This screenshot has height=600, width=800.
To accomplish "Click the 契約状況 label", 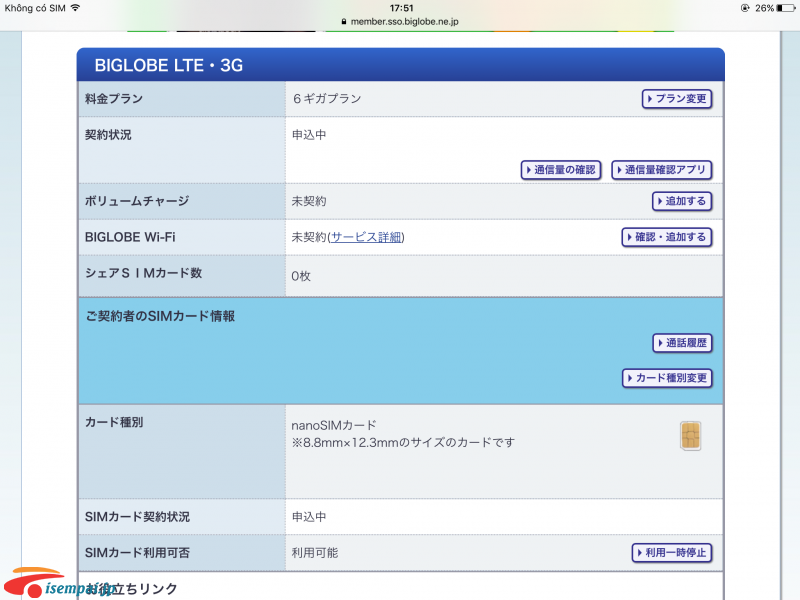I will coord(108,135).
